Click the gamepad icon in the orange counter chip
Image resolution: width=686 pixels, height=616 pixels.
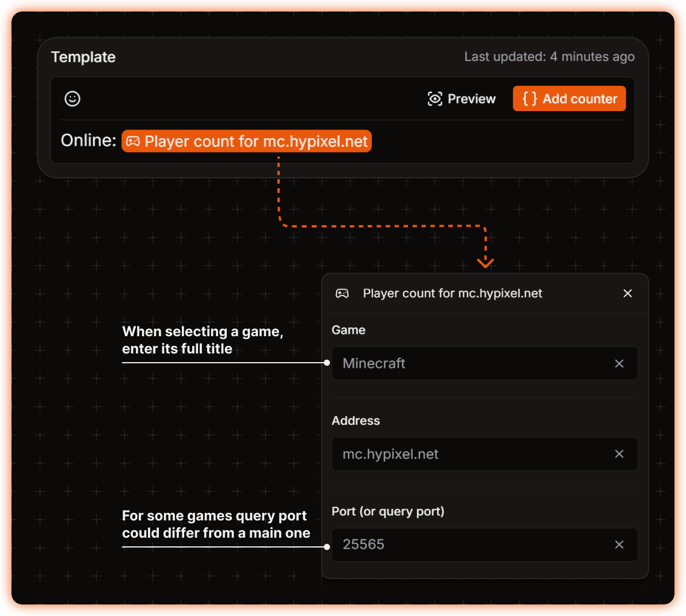133,142
